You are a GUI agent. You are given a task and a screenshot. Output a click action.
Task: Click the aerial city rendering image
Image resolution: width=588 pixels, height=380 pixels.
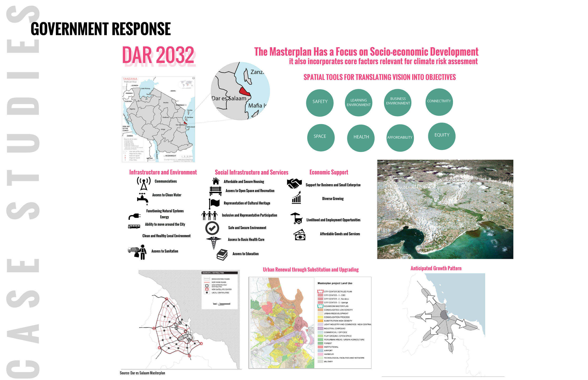445,209
